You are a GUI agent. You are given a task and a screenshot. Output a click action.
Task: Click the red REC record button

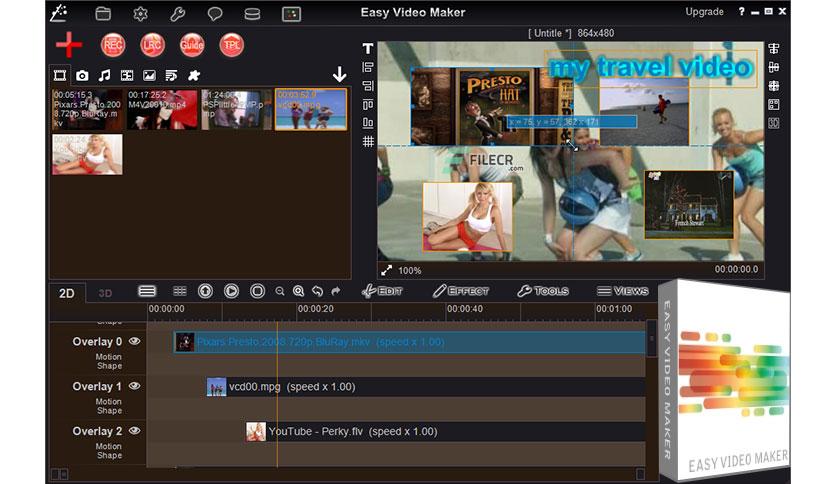pyautogui.click(x=113, y=45)
